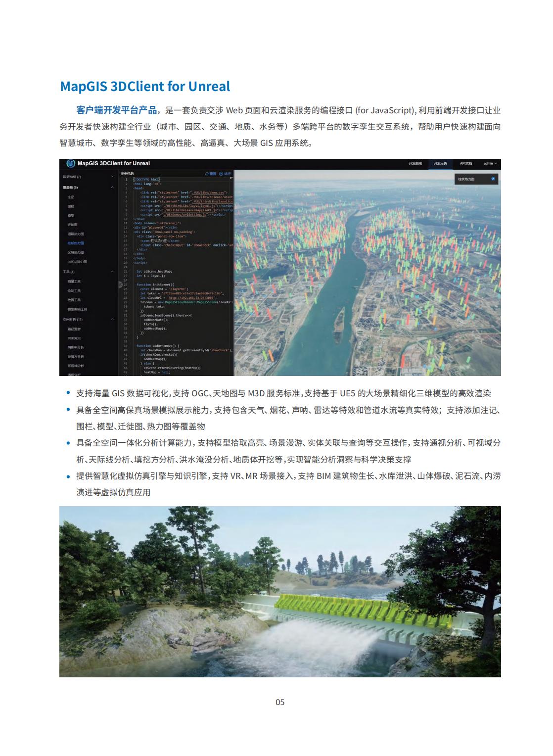
Task: Select 围栏 in the sidebar
Action: (71, 206)
